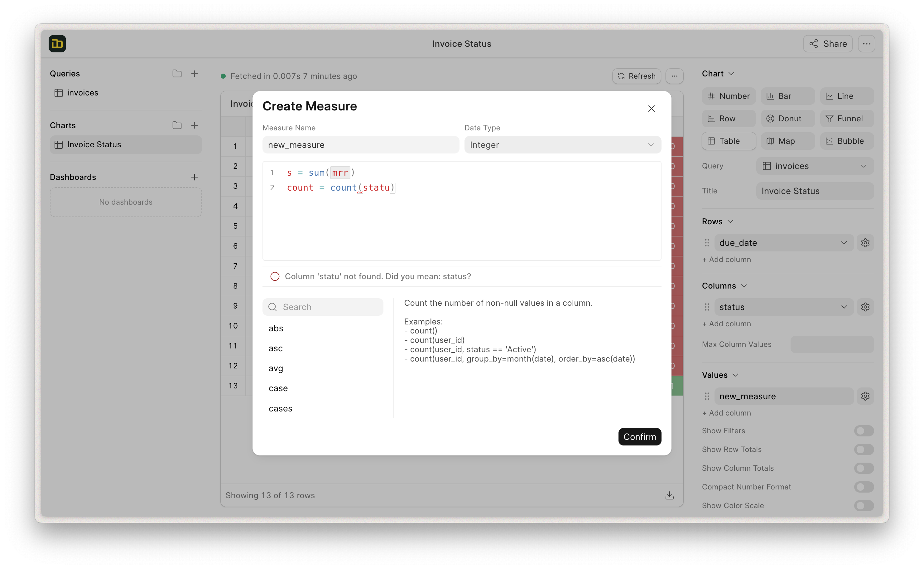The width and height of the screenshot is (924, 569).
Task: Click the app logo in the top left
Action: [x=57, y=44]
